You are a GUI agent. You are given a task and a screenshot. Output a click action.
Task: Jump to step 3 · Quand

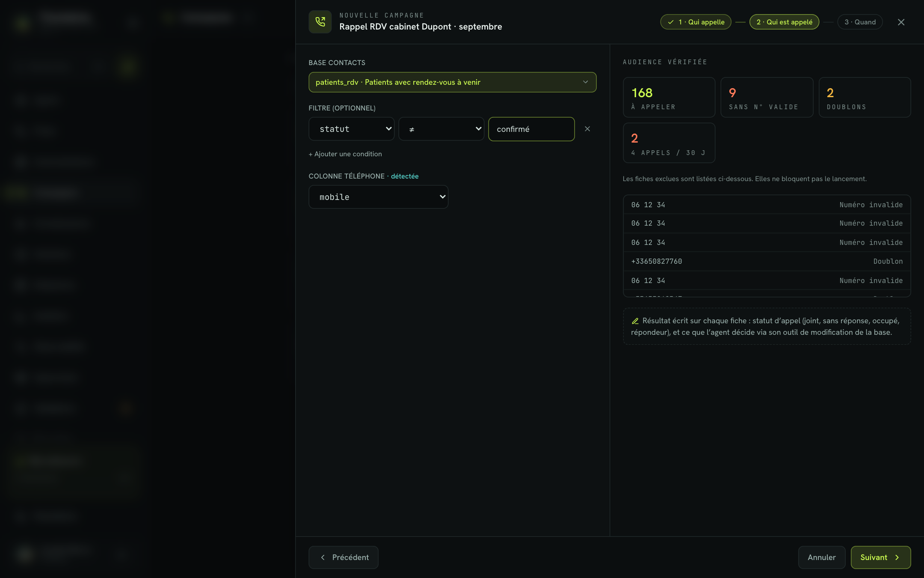(x=860, y=22)
